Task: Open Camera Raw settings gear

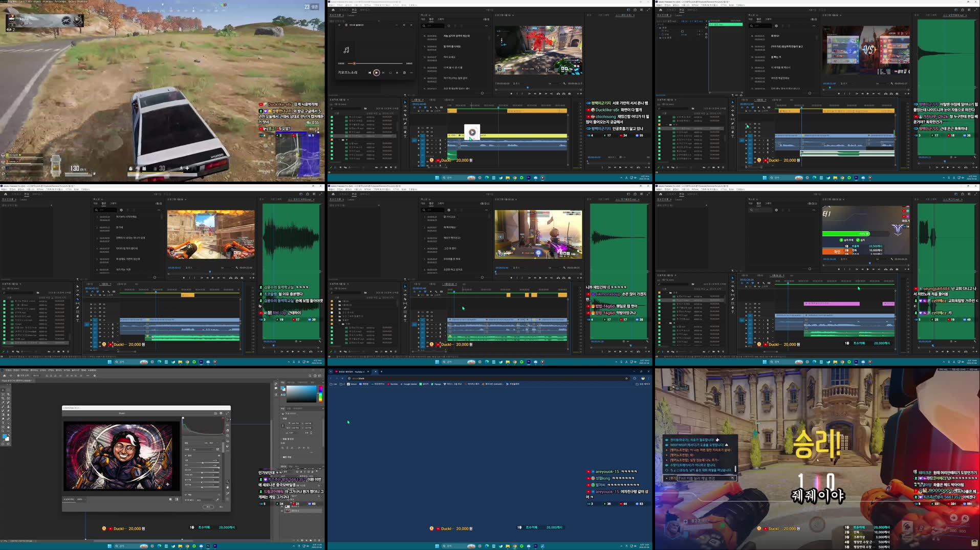Action: [x=221, y=413]
